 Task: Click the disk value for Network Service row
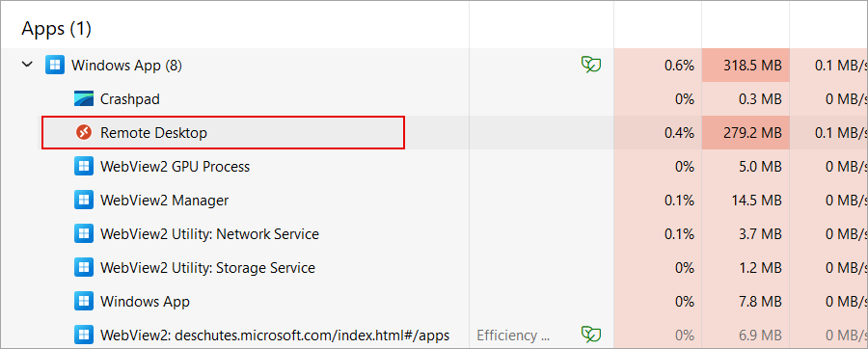point(847,234)
